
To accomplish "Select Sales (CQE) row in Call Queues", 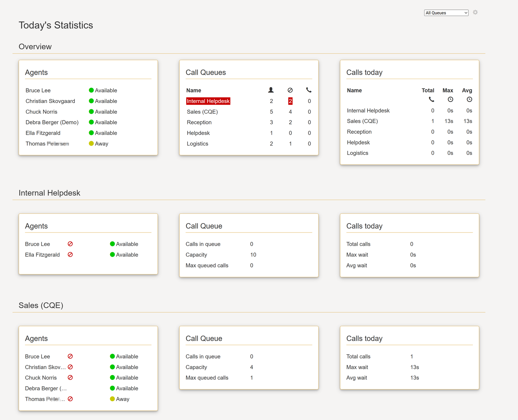I will coord(249,112).
